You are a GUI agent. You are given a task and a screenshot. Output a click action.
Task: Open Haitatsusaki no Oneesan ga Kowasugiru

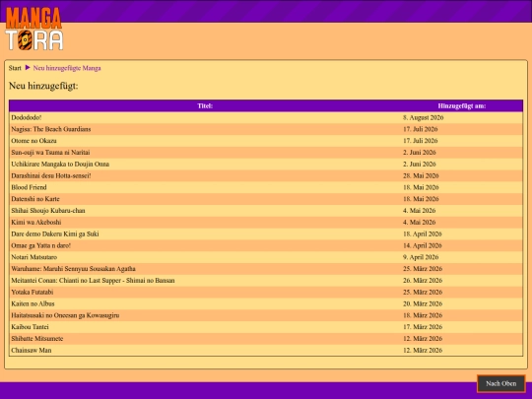click(65, 315)
